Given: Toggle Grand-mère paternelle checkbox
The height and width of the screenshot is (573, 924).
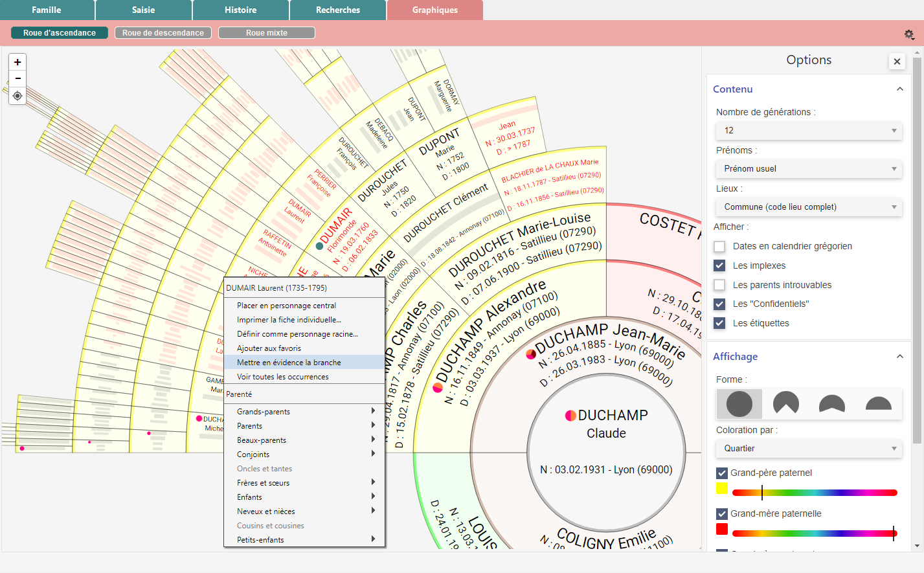Looking at the screenshot, I should [722, 514].
